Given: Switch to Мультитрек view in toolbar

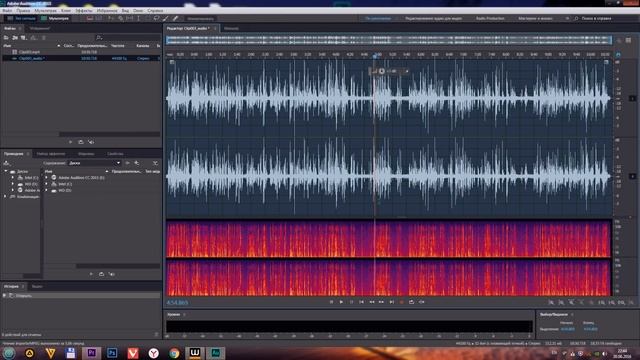Looking at the screenshot, I should (55, 18).
